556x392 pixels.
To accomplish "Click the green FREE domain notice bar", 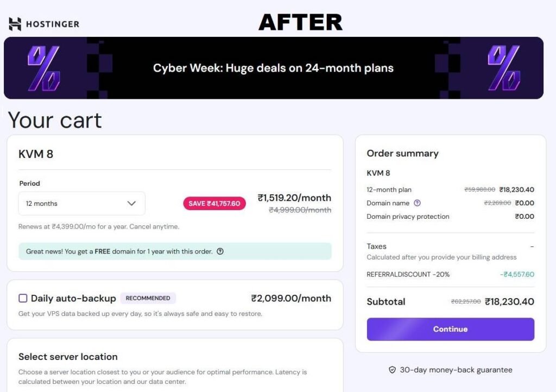I will click(x=175, y=251).
